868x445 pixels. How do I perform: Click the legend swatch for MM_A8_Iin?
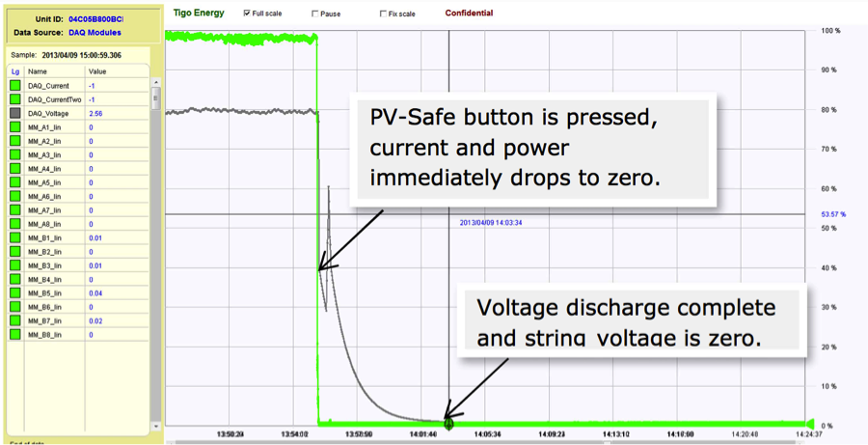[x=15, y=224]
